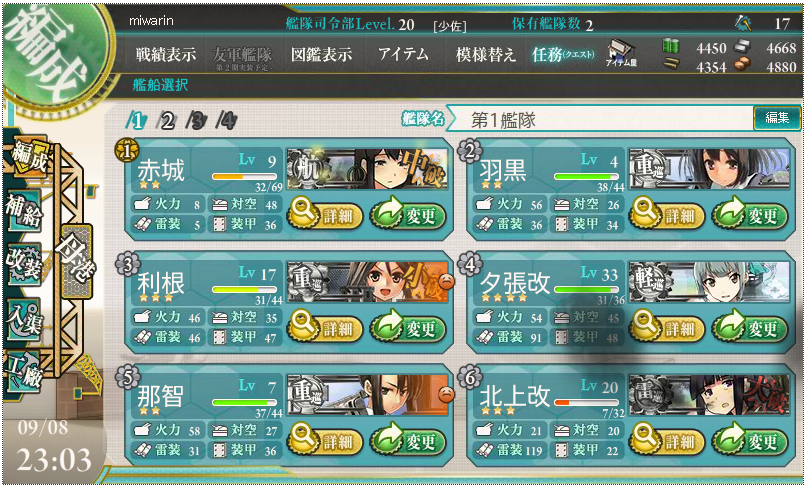The image size is (805, 490).
Task: Open 任務(クエスト) menu item
Action: [563, 54]
